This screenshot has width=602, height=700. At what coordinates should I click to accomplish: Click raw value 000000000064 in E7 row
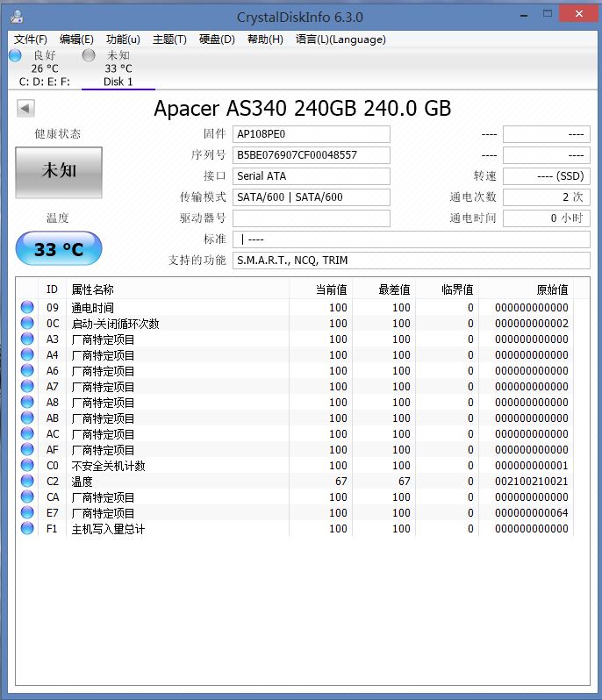tap(532, 513)
